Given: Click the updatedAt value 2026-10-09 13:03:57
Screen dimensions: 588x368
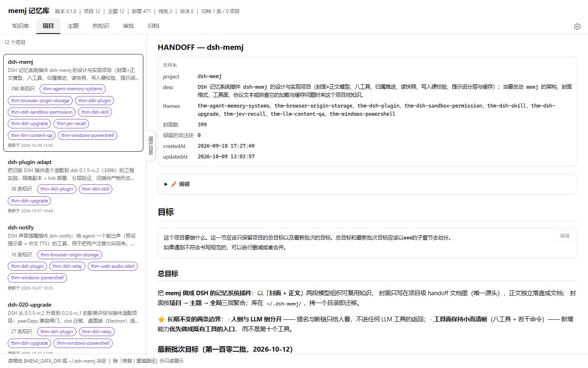Looking at the screenshot, I should pyautogui.click(x=226, y=157).
